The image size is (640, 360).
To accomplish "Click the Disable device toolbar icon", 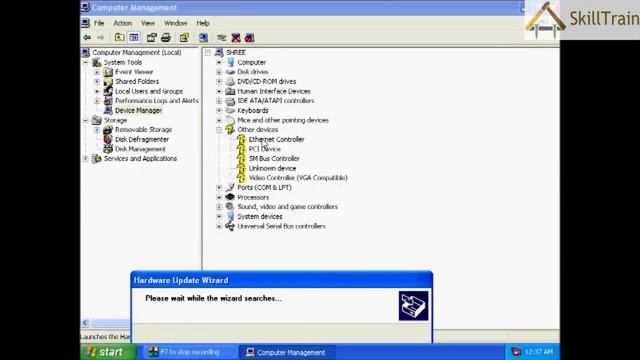I will pos(249,38).
